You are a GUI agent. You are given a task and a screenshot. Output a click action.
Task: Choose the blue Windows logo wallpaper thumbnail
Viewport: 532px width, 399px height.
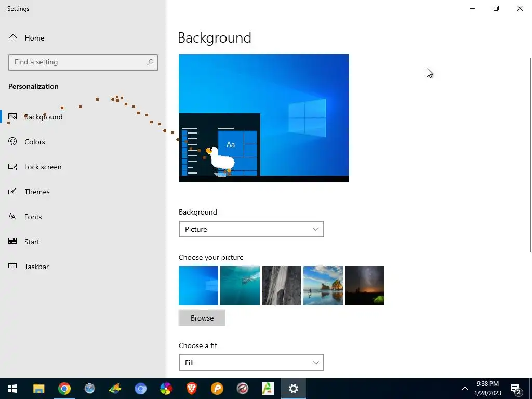coord(198,286)
